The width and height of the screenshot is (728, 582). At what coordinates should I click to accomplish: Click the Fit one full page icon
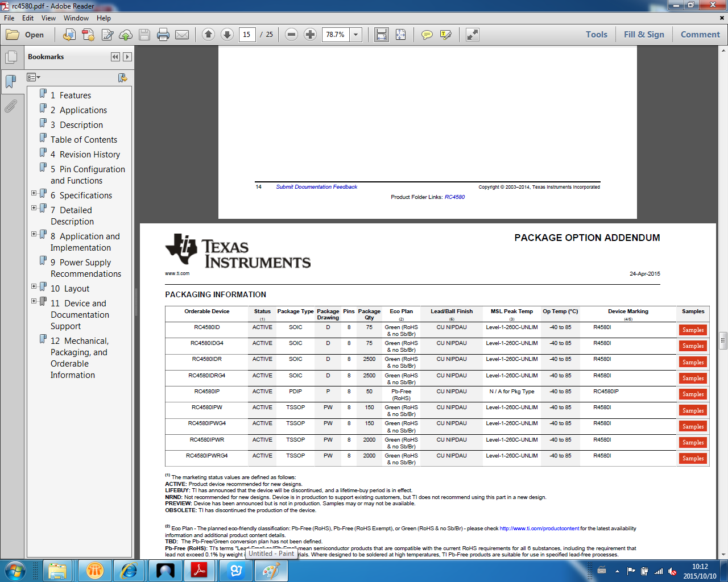tap(400, 35)
